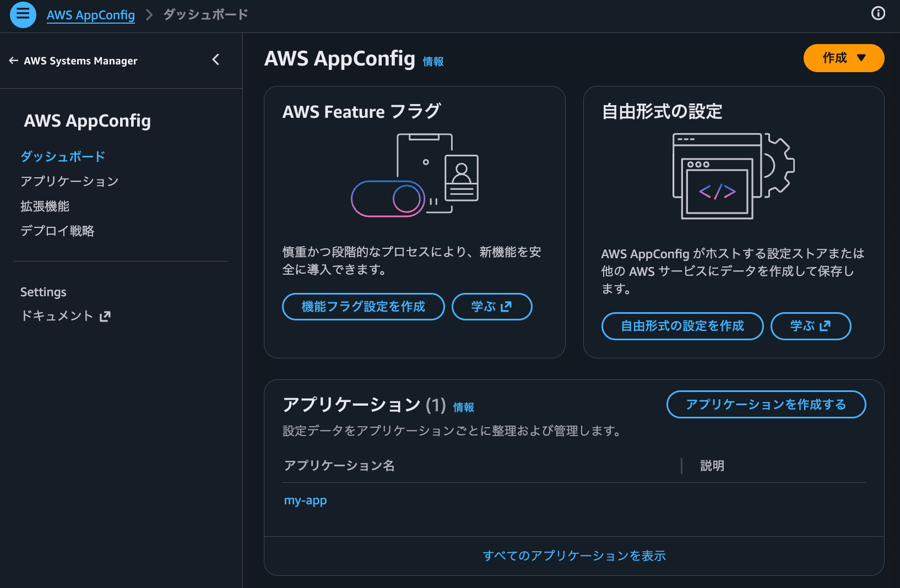Click the 情報 link next to AWS AppConfig heading

point(433,62)
